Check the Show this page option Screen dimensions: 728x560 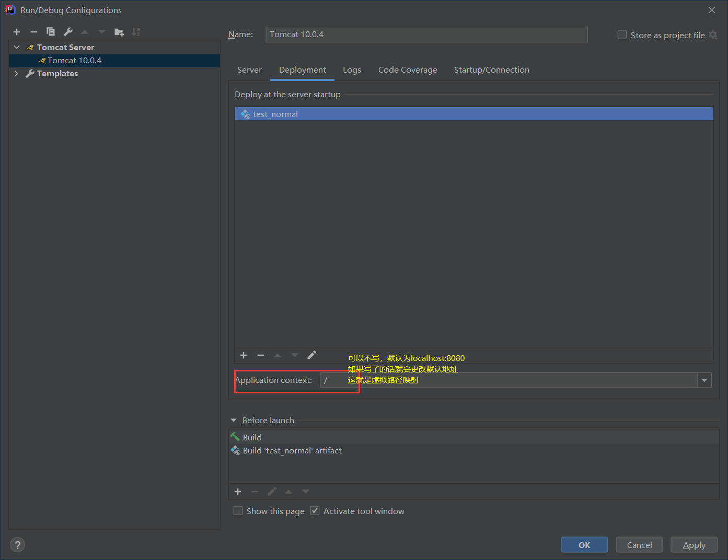[x=238, y=511]
